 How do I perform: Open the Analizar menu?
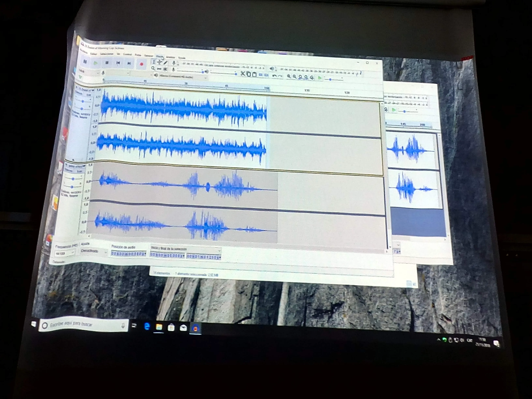tap(170, 57)
